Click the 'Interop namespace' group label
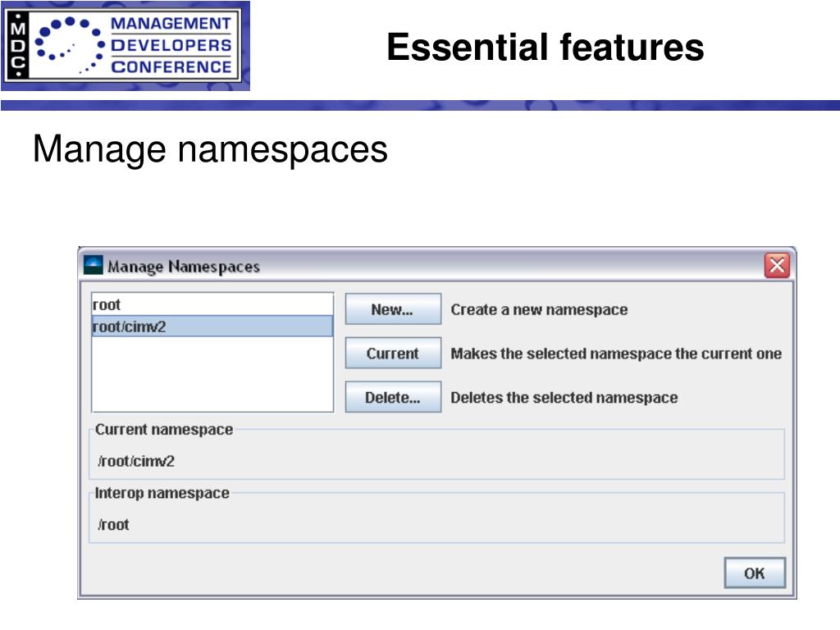Image resolution: width=840 pixels, height=630 pixels. [162, 493]
